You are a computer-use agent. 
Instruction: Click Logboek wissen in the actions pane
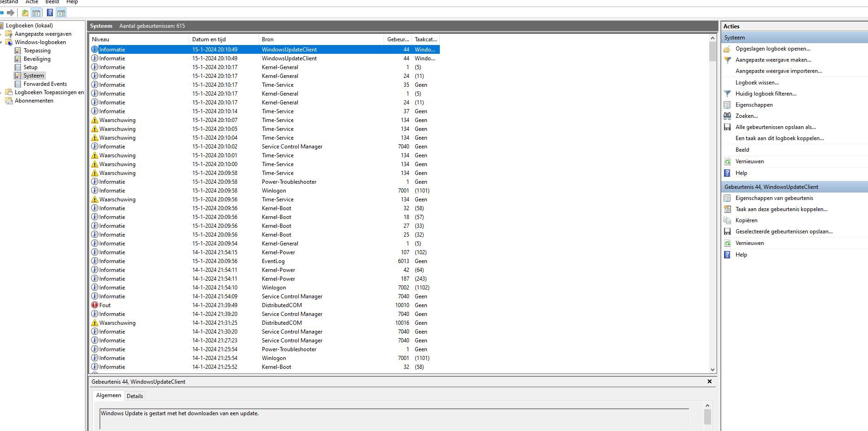click(x=757, y=83)
